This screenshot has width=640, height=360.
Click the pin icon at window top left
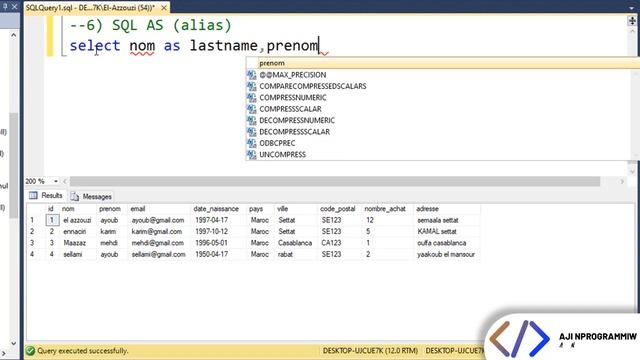click(x=5, y=6)
